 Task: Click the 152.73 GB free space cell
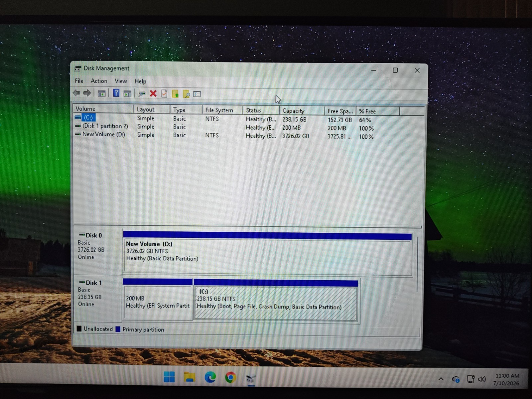[x=339, y=120]
